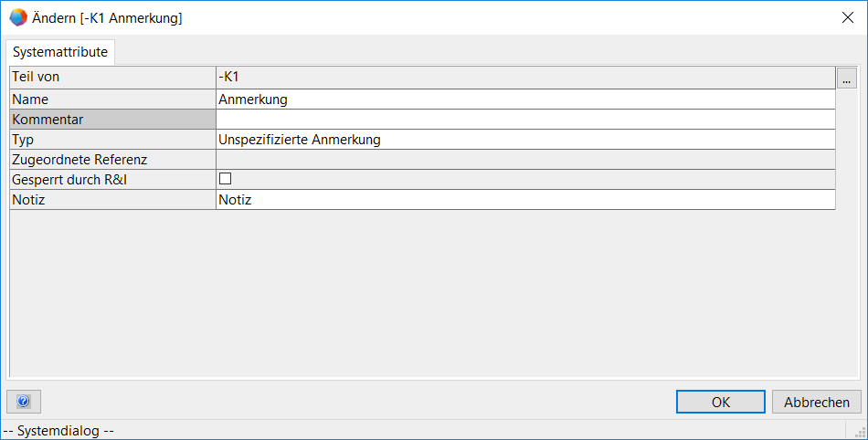The width and height of the screenshot is (868, 440).
Task: Switch to the Systemattribute tab
Action: coord(60,52)
